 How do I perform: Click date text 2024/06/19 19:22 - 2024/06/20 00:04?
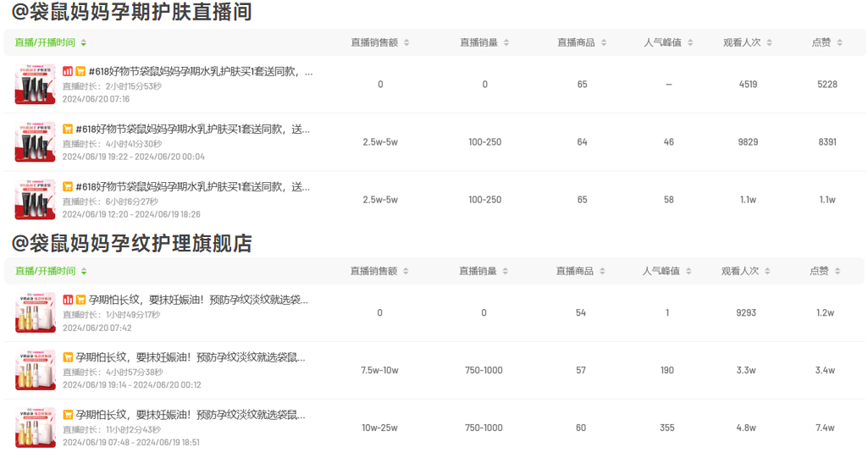click(x=134, y=157)
